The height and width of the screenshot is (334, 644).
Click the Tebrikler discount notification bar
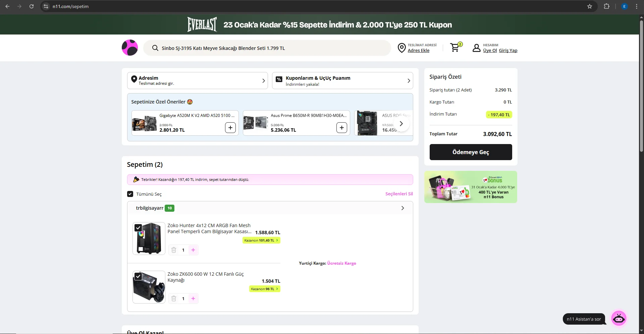point(270,180)
